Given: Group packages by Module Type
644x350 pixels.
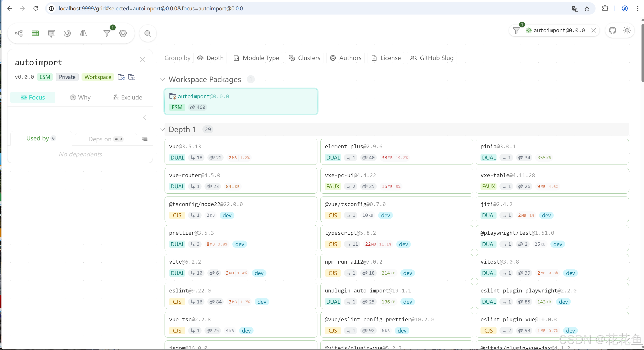Looking at the screenshot, I should point(256,58).
